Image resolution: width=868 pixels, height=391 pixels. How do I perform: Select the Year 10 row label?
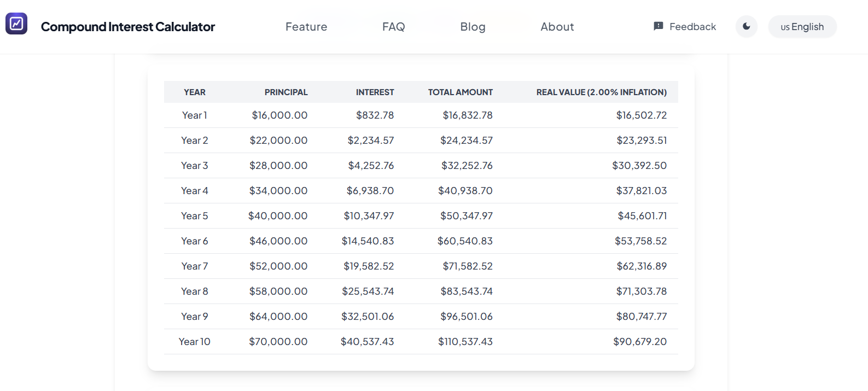coord(194,342)
